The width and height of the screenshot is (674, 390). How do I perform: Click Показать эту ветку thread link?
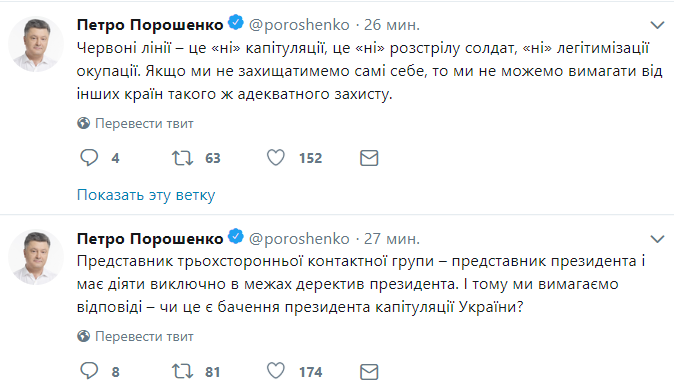coord(146,195)
